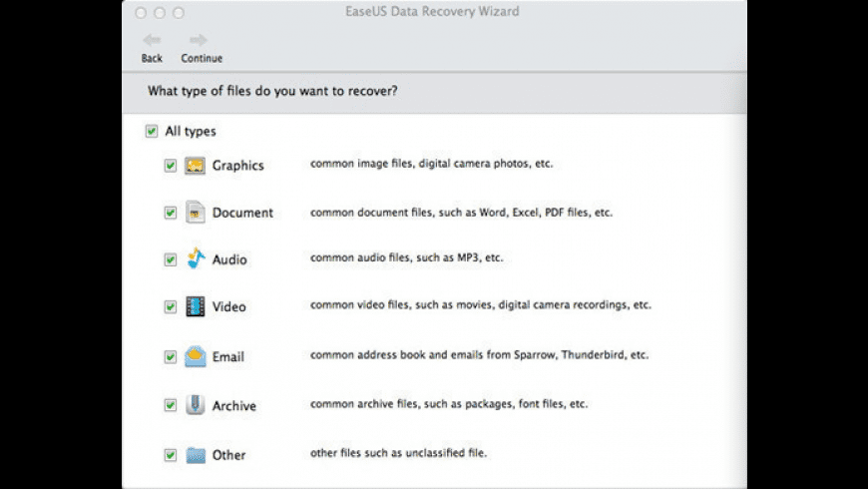Toggle the Video checkbox off
Viewport: 868px width, 489px height.
[x=170, y=306]
